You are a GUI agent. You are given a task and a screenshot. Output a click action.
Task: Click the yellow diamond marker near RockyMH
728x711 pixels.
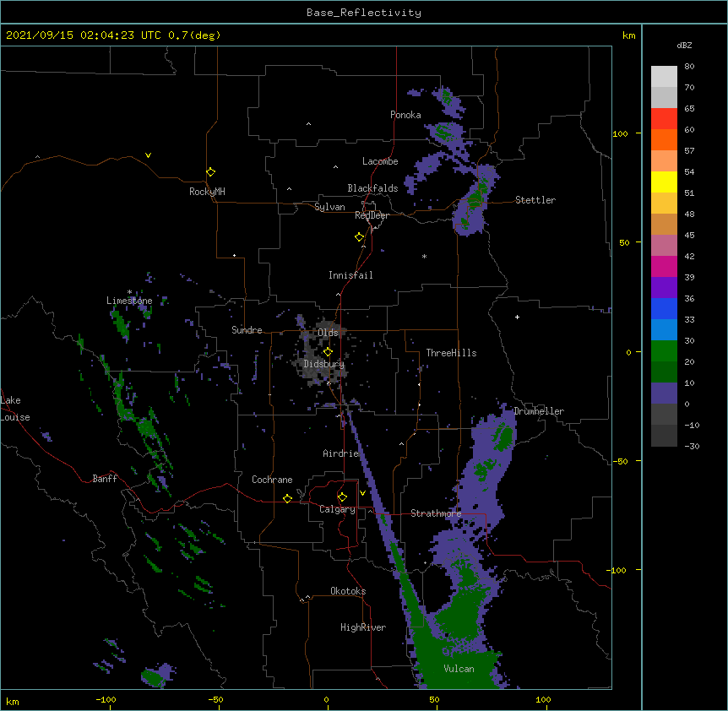[211, 172]
